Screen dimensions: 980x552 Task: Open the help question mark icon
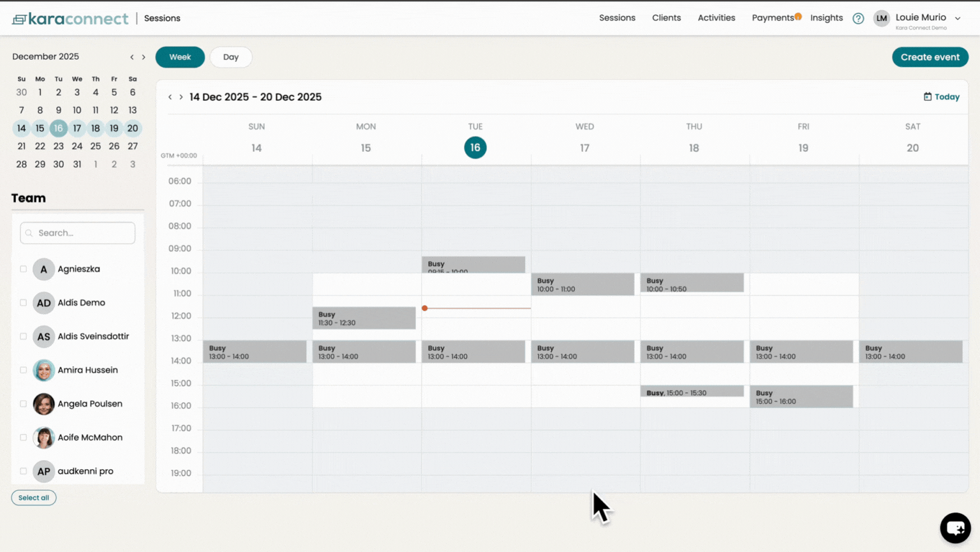(x=858, y=19)
